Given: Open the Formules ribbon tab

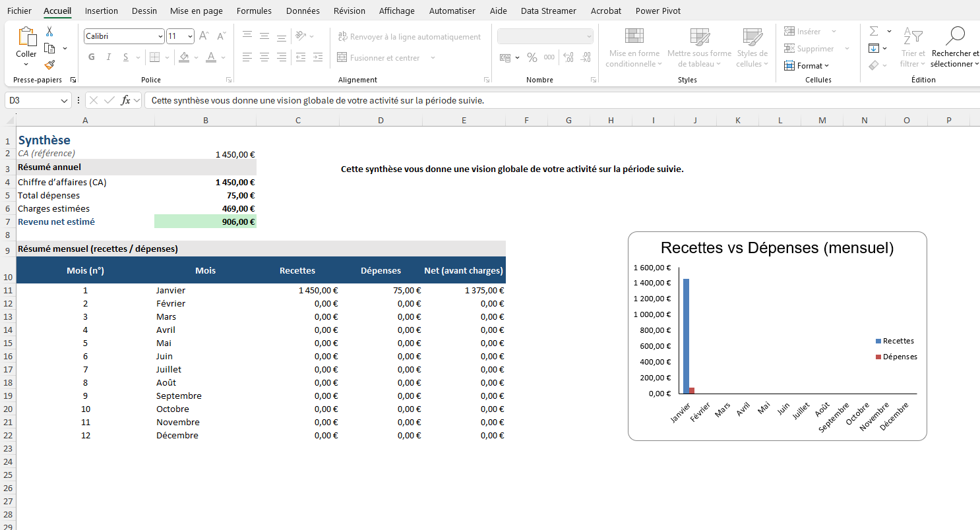Looking at the screenshot, I should pos(254,11).
